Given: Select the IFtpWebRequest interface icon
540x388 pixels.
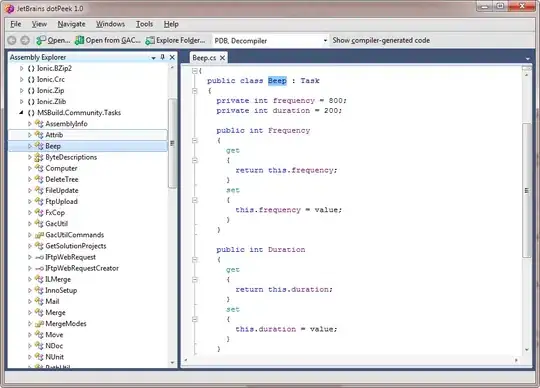Looking at the screenshot, I should [39, 257].
